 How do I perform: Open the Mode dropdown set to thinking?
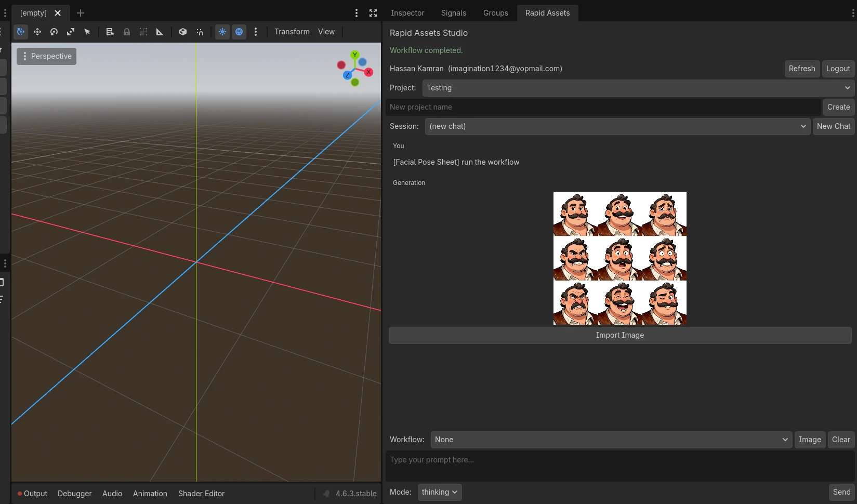click(x=440, y=492)
